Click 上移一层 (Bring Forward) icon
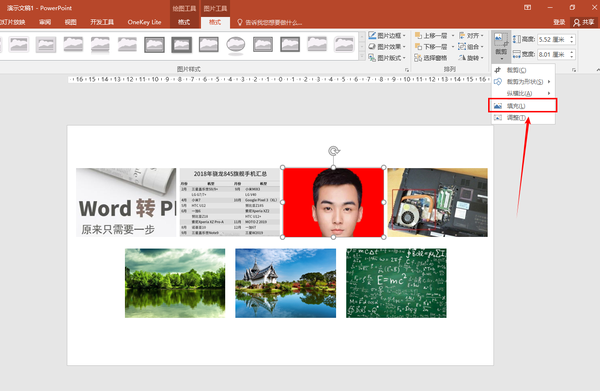 tap(418, 36)
